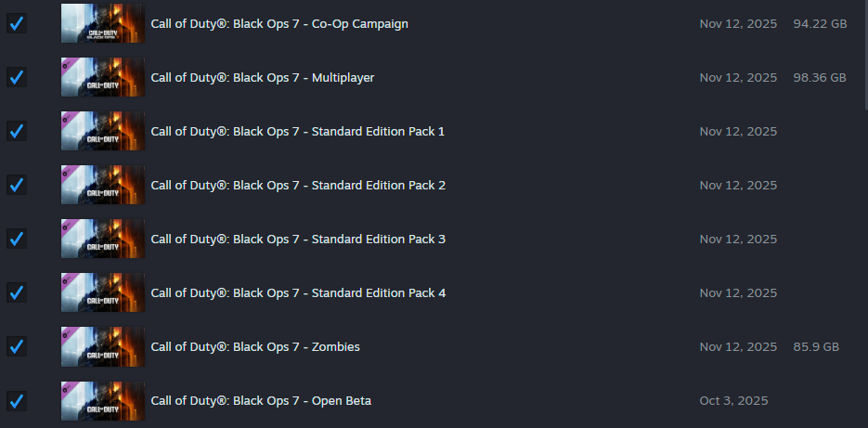Toggle the Standard Edition Pack 1 checkbox

pyautogui.click(x=17, y=132)
